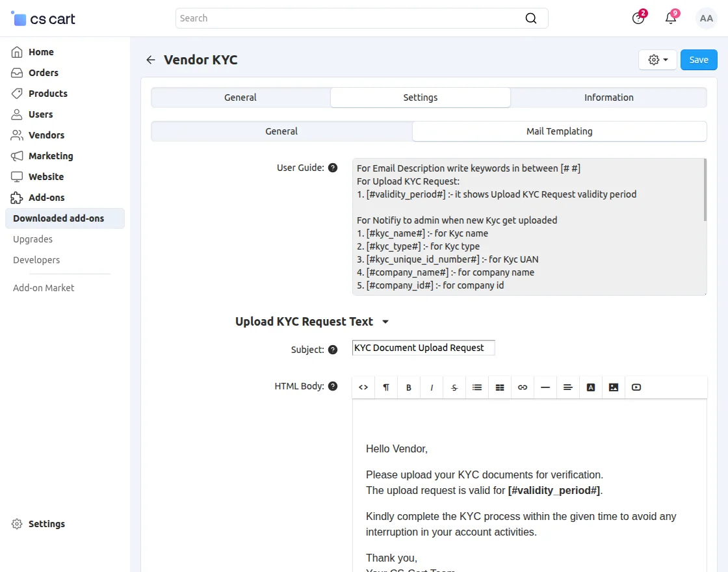Go to the Add-on Market link
The image size is (728, 572).
(43, 287)
